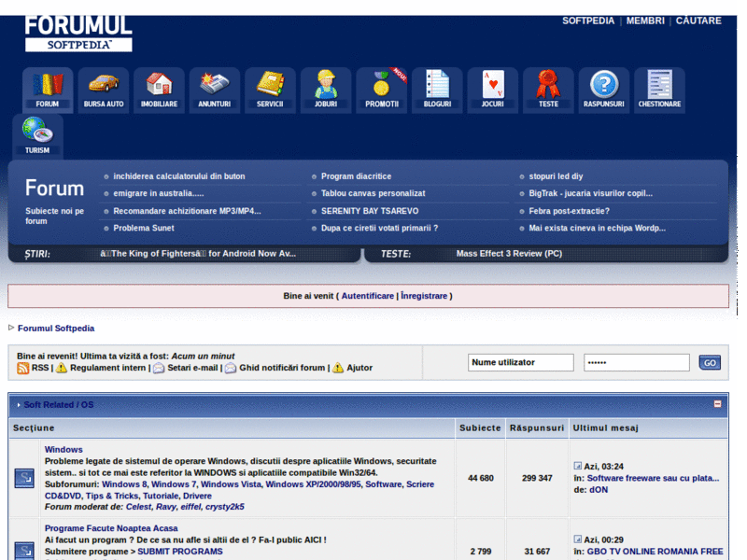Open topic 'SERENITY BAY TSAREVO'

point(370,211)
